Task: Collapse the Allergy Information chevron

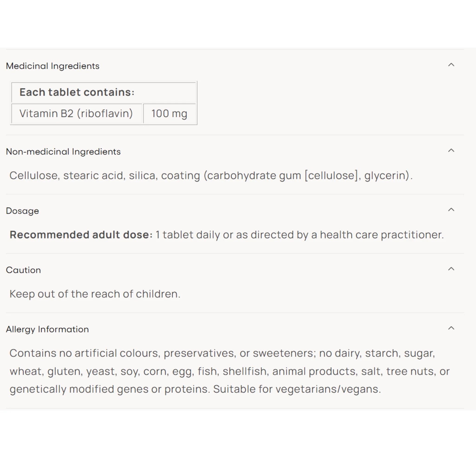Action: (x=451, y=328)
